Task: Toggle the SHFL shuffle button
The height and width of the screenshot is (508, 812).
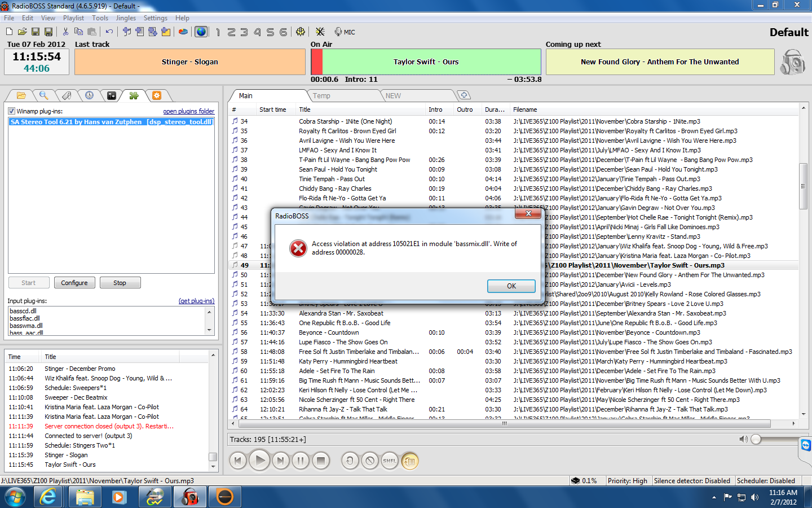Action: coord(390,461)
